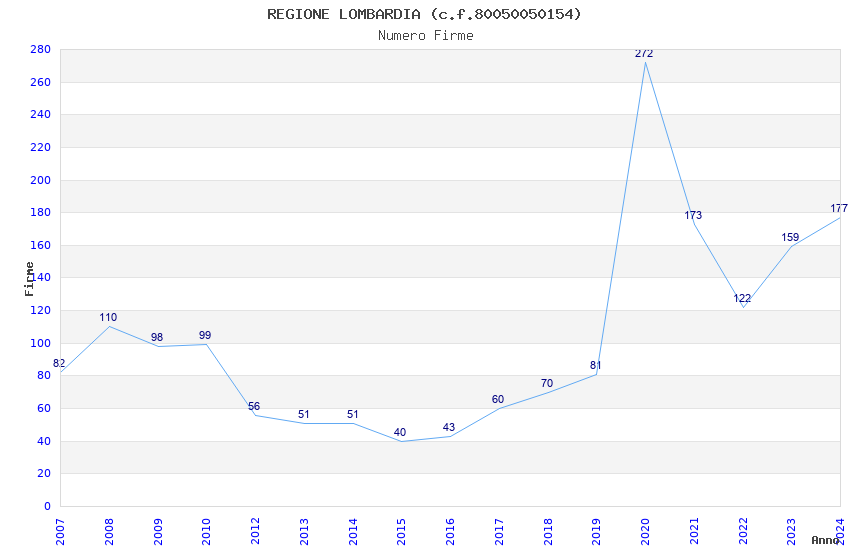Click the x-axis year label 2008

point(109,532)
